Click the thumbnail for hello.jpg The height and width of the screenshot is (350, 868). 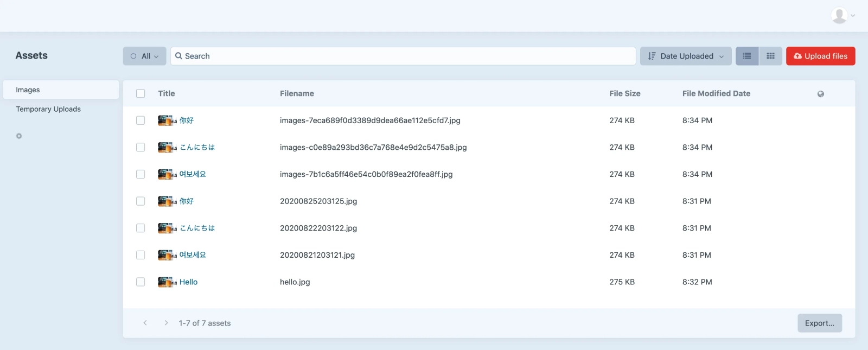coord(167,282)
